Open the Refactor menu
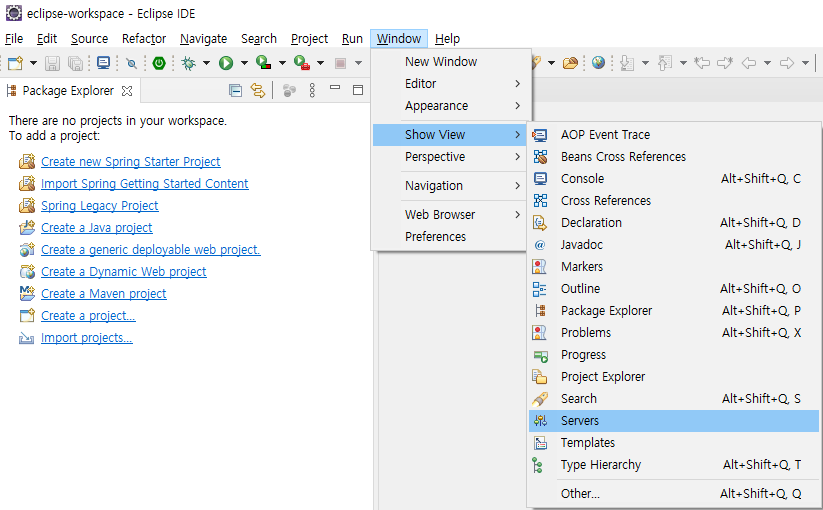The image size is (823, 510). point(144,39)
